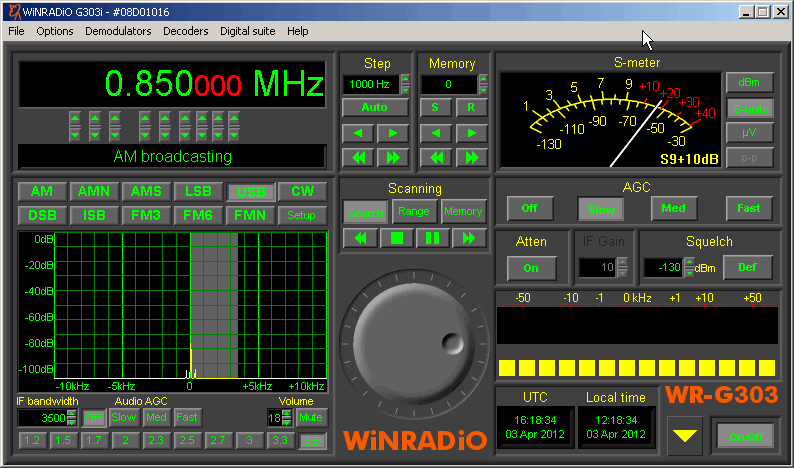Screen dimensions: 794x468
Task: Switch S-meter to µV units
Action: pyautogui.click(x=749, y=133)
